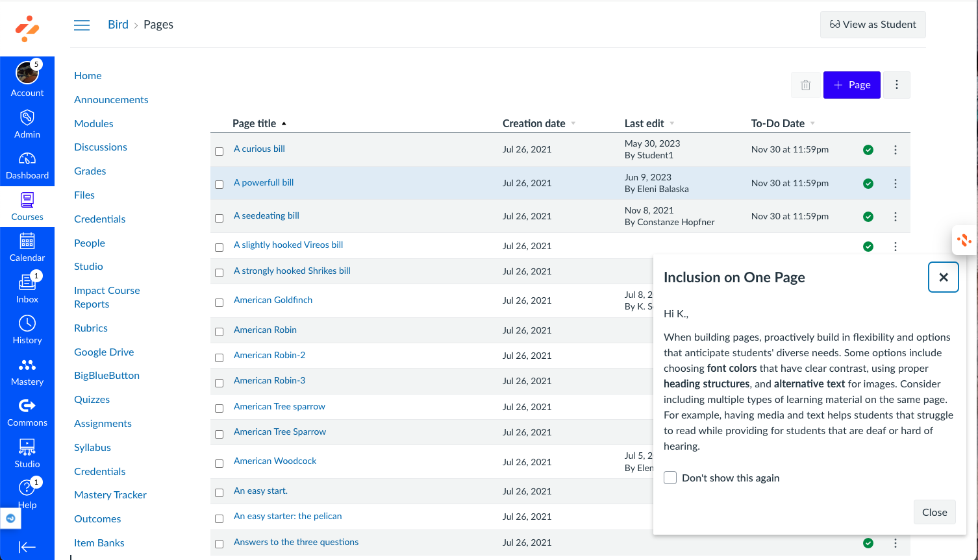978x560 pixels.
Task: Click published status icon for A powerfull bill
Action: tap(868, 184)
